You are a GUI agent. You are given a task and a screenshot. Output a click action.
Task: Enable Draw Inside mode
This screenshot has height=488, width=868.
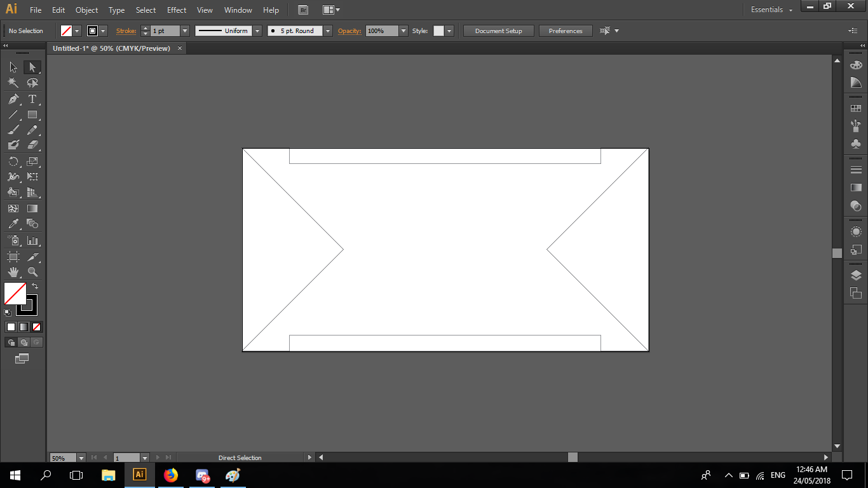click(x=36, y=342)
